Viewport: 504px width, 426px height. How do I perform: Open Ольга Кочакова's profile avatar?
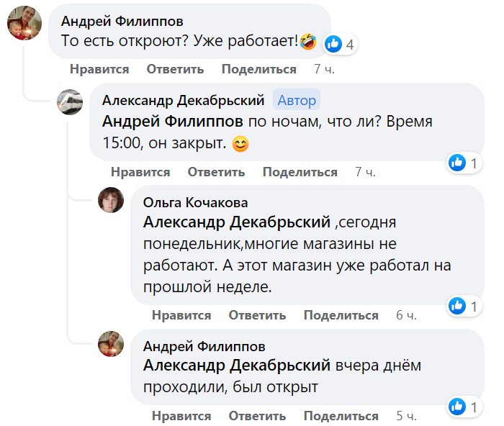pyautogui.click(x=111, y=199)
